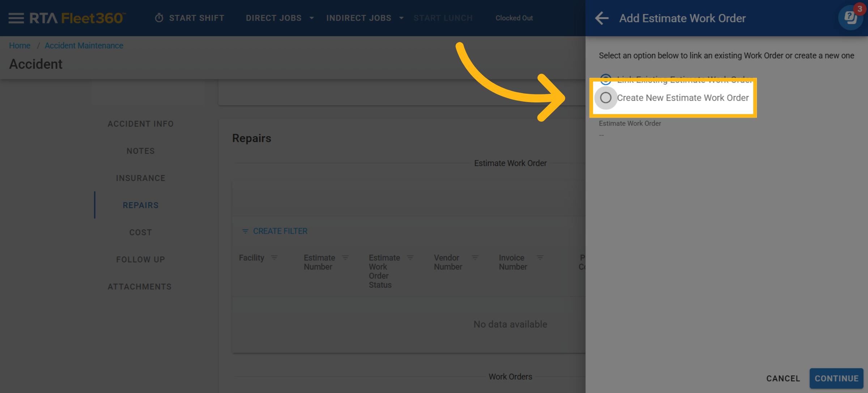Click the Create Filter link
Screen dimensions: 868x393
pyautogui.click(x=275, y=231)
